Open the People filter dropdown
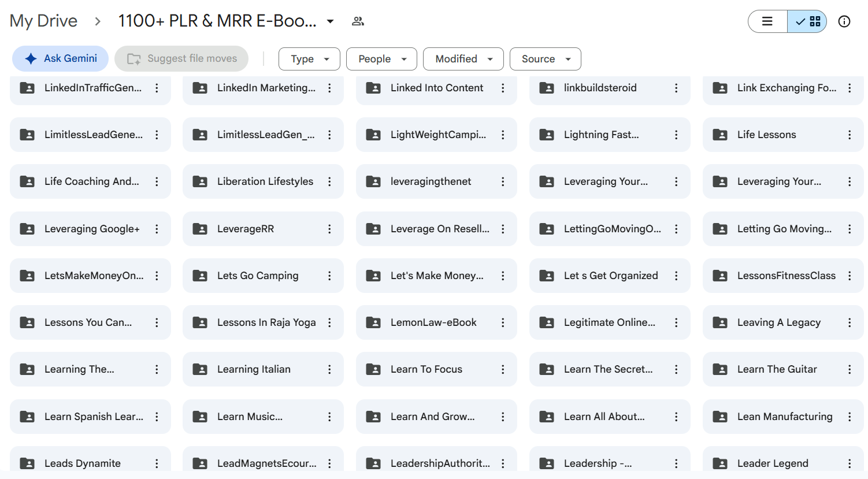 pos(381,59)
